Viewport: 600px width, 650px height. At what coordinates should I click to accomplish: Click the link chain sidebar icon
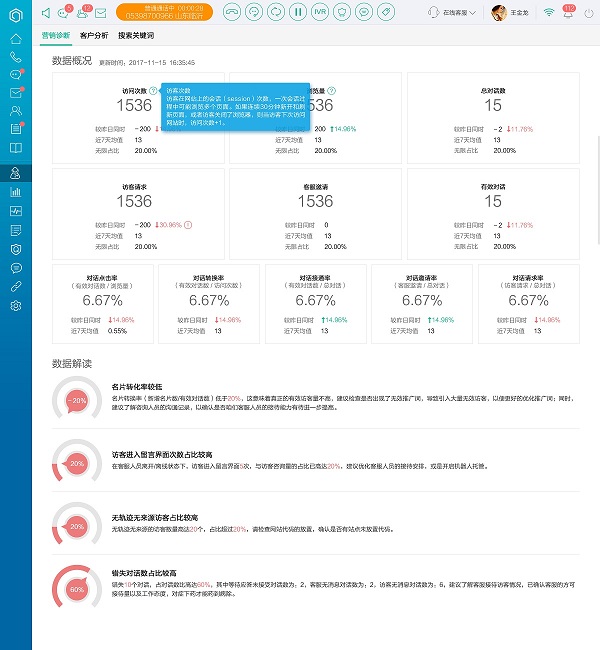click(15, 286)
